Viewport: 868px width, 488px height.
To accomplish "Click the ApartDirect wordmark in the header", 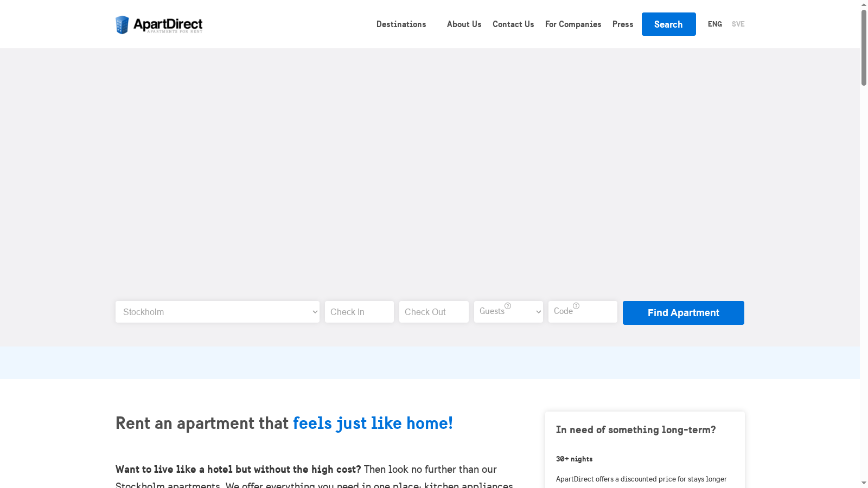I will point(167,24).
